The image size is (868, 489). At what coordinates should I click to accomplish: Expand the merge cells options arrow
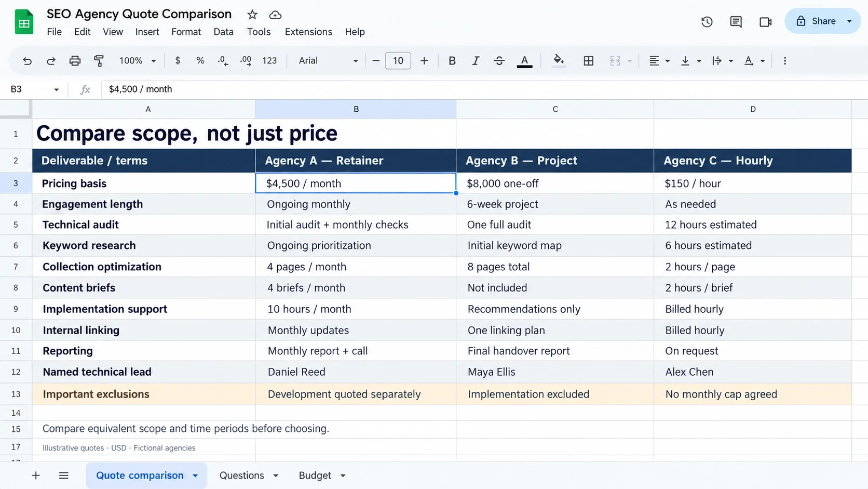[x=630, y=61]
